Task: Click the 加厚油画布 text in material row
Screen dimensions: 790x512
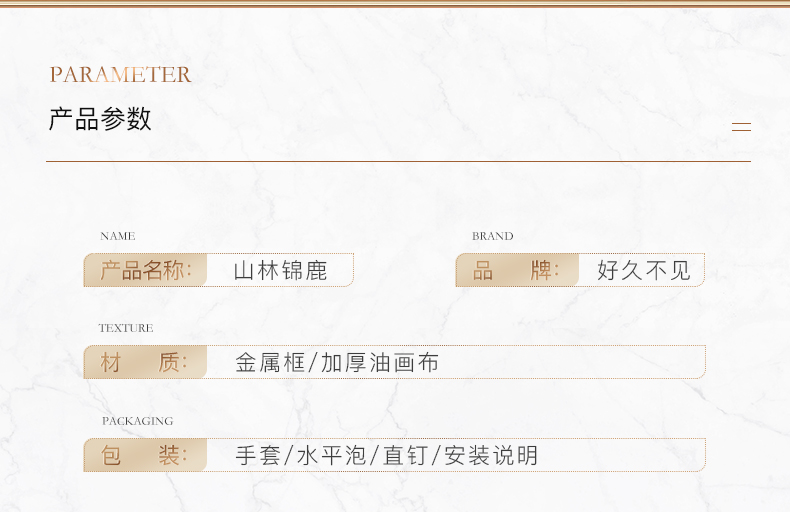Action: (380, 363)
